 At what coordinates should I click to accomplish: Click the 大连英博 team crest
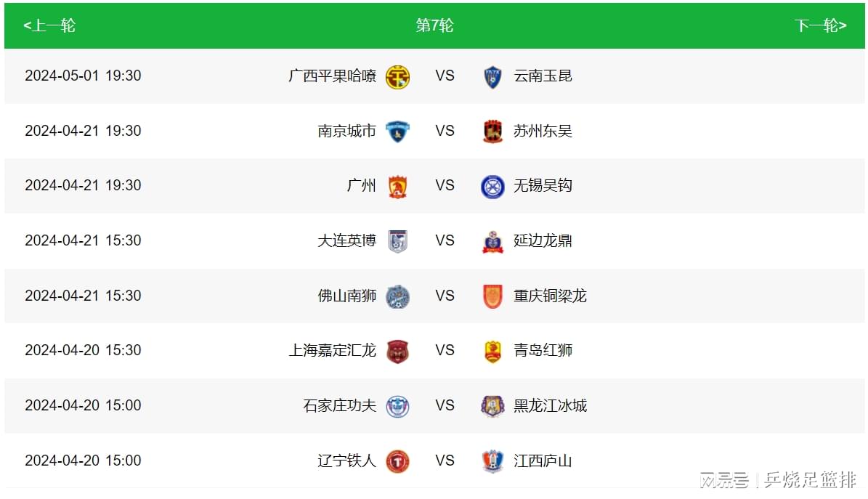tap(397, 241)
